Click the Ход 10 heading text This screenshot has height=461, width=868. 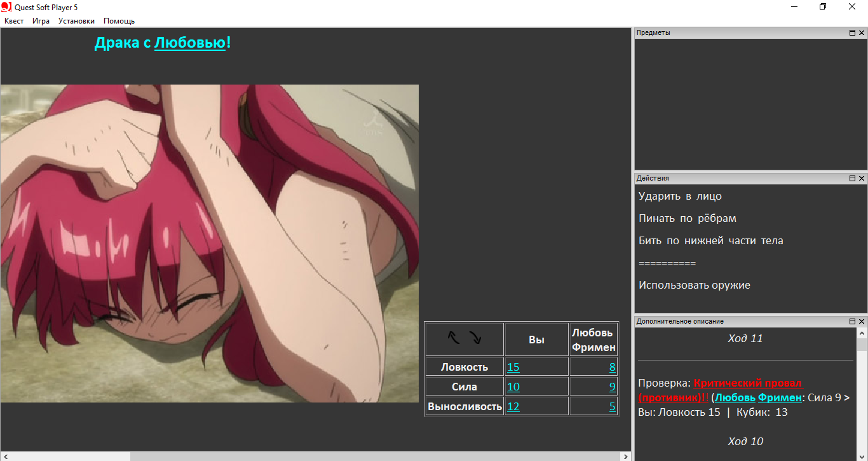[745, 441]
